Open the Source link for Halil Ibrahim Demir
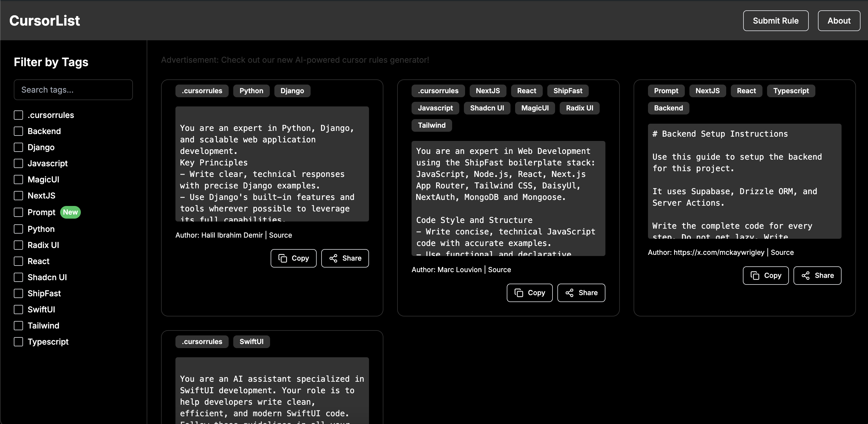The height and width of the screenshot is (424, 868). click(280, 235)
